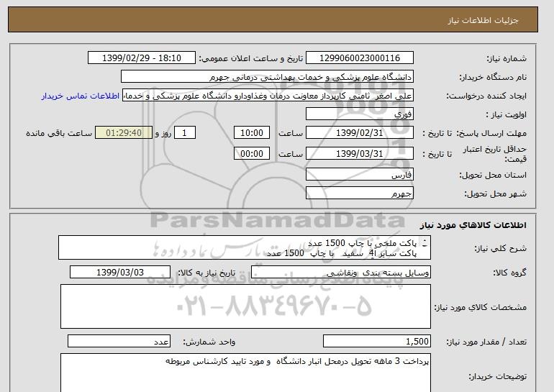Click the empty goods specifications text area
The width and height of the screenshot is (554, 392).
coord(245,306)
